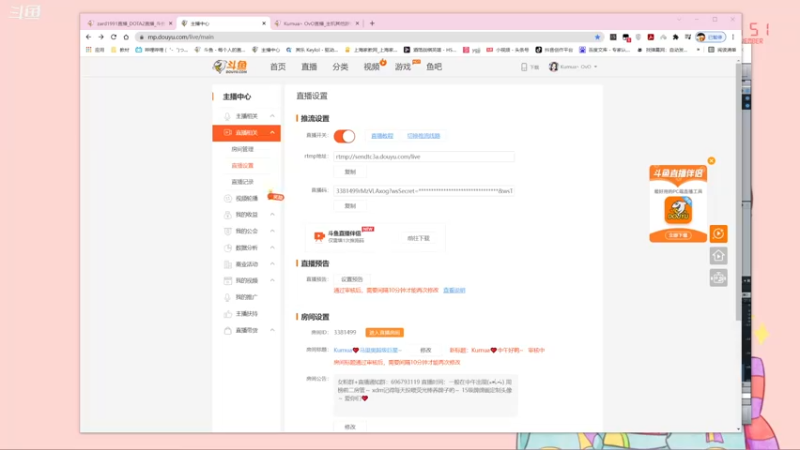Click the user avatar in Douyu header
This screenshot has width=800, height=450.
tap(553, 67)
